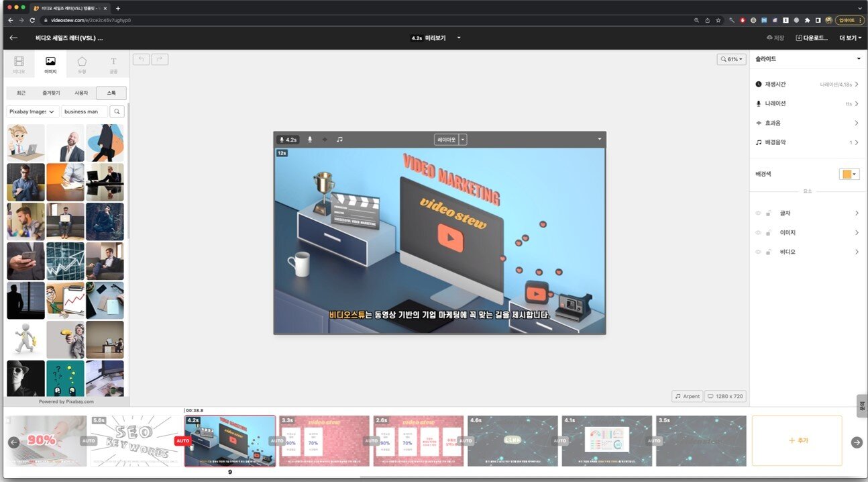868x482 pixels.
Task: Click the undo arrow button
Action: pyautogui.click(x=142, y=59)
